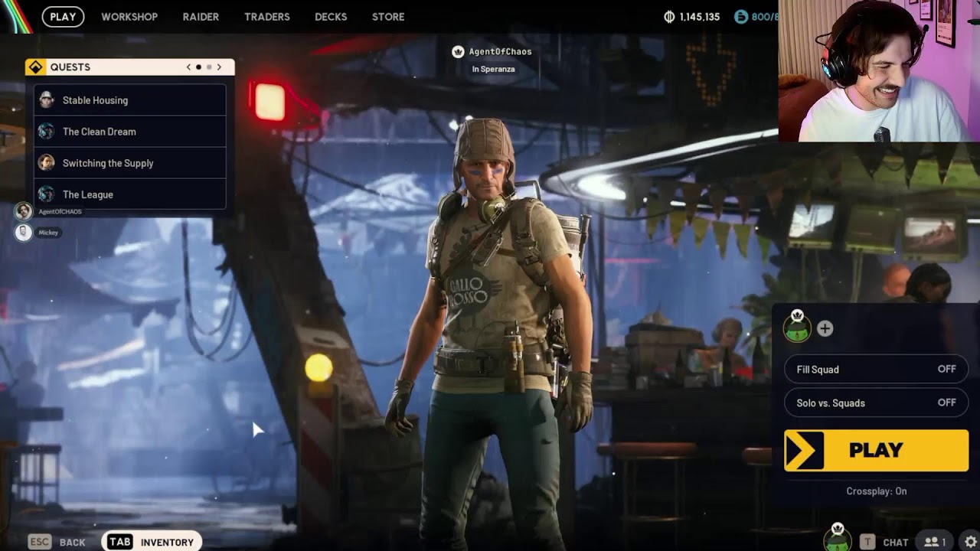Click the ESC Back button
This screenshot has height=551, width=980.
[57, 542]
